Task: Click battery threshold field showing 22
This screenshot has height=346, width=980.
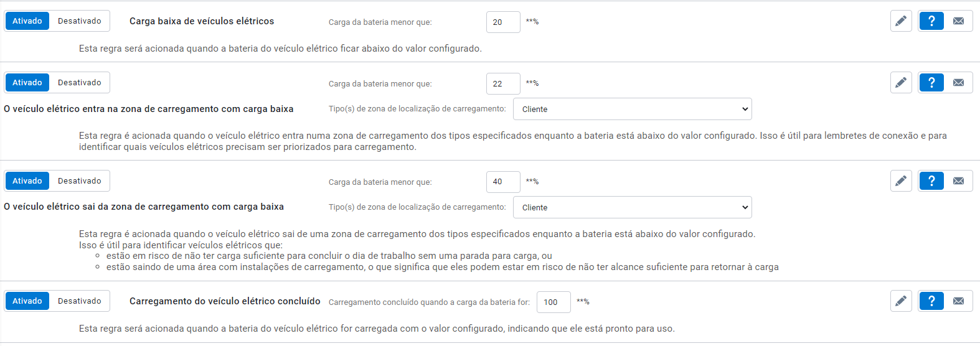Action: [x=502, y=83]
